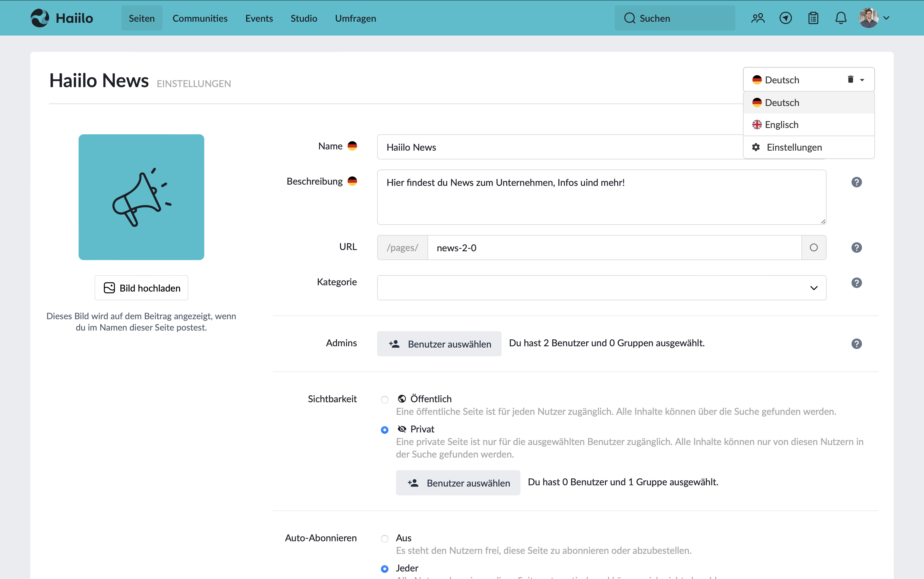Select the Aus auto-subscribe radio button
Viewport: 924px width, 579px height.
[384, 538]
